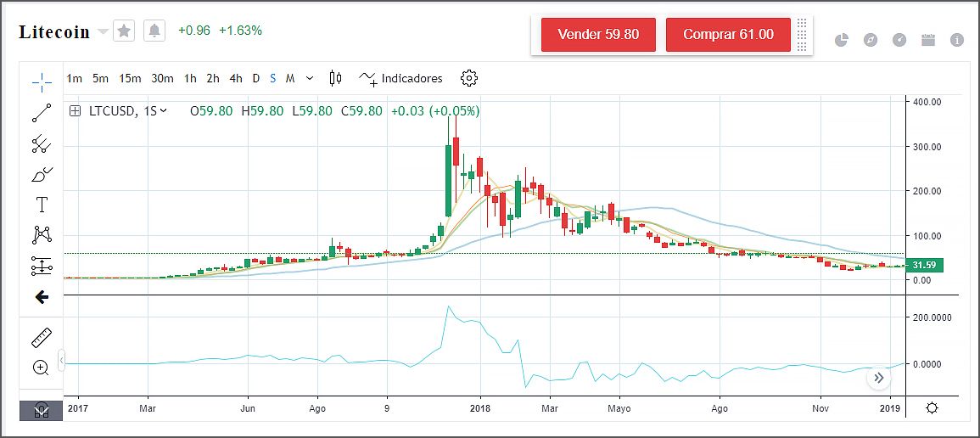
Task: Pick the measure ruler tool
Action: 42,339
